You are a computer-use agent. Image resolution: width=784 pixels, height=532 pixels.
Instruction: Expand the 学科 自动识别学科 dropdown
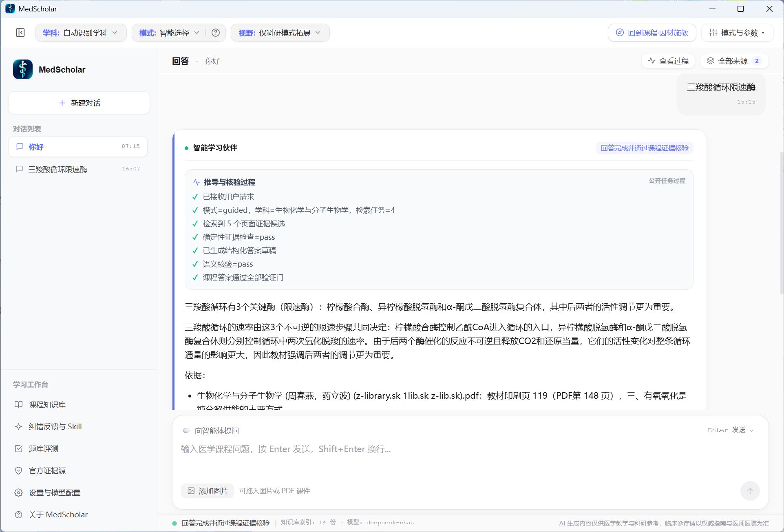pos(80,33)
